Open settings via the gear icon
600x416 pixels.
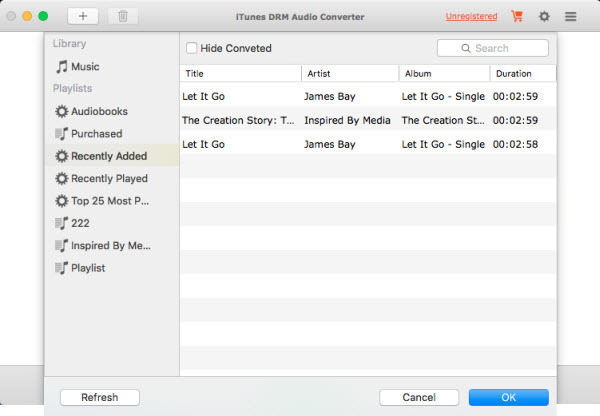click(x=544, y=16)
